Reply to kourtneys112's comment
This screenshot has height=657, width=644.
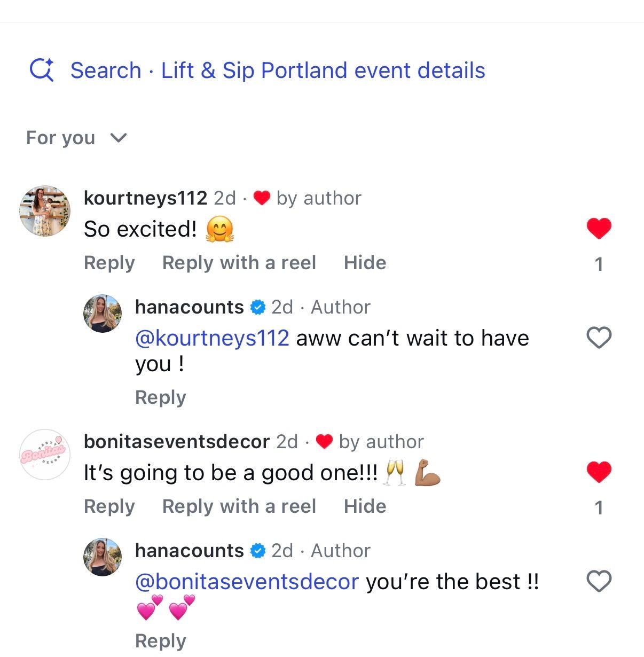click(109, 263)
